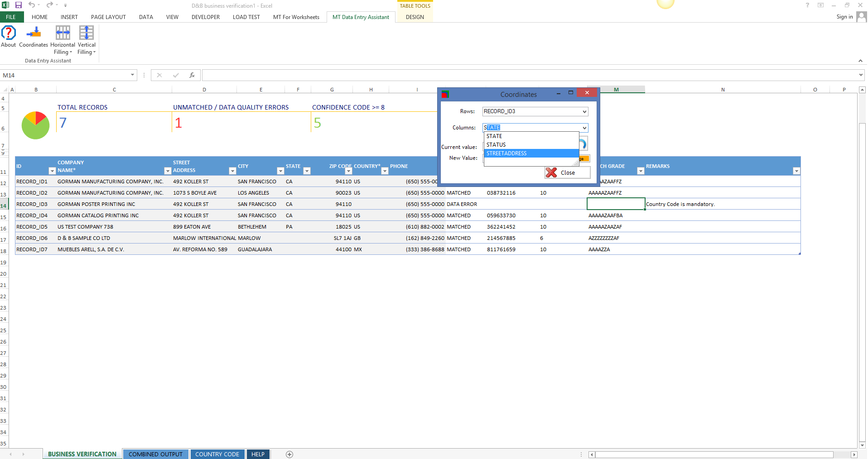Click the records pie chart

pos(35,125)
